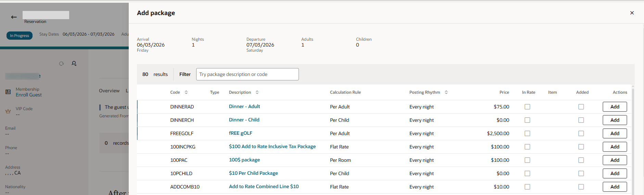Sort packages by Code column
This screenshot has height=195, width=644.
(x=186, y=92)
